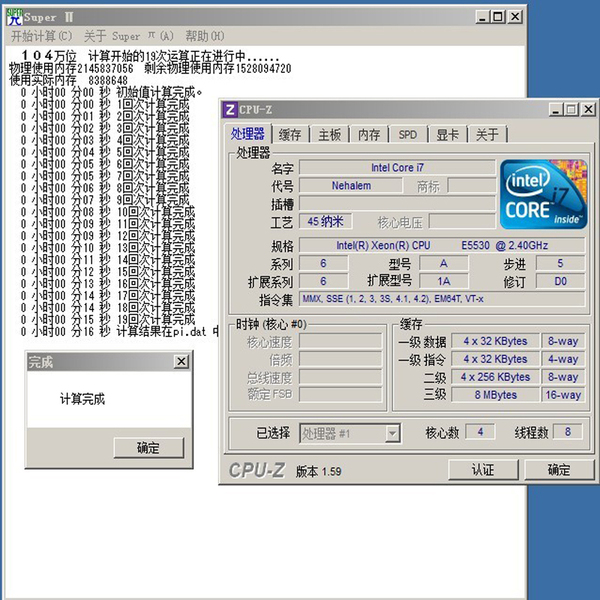Close the 完成 dialog with X button
The width and height of the screenshot is (600, 600).
click(181, 362)
